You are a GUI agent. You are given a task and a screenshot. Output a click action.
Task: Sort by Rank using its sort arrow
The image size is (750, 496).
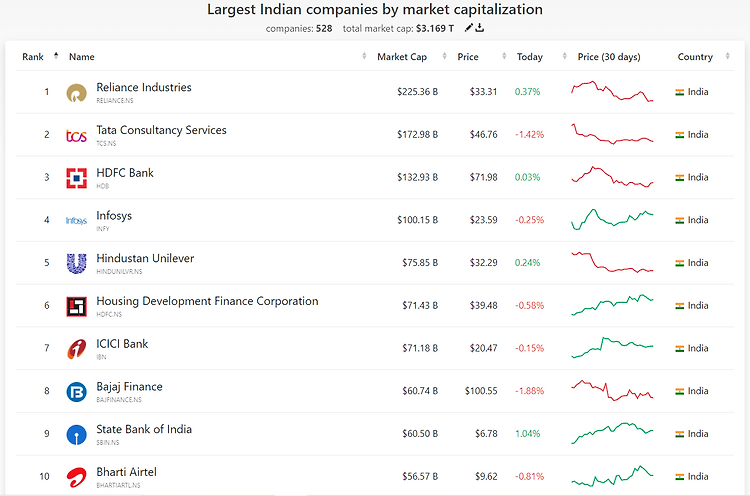[56, 56]
